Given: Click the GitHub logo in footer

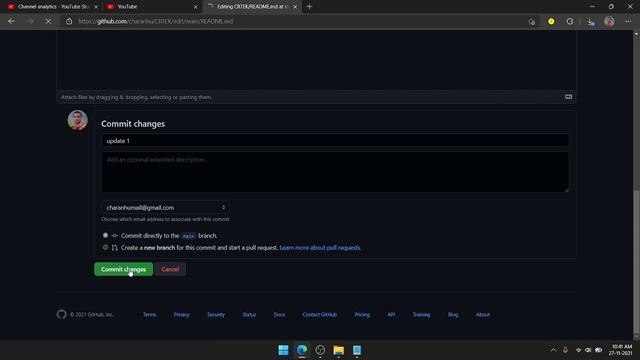Looking at the screenshot, I should point(61,314).
